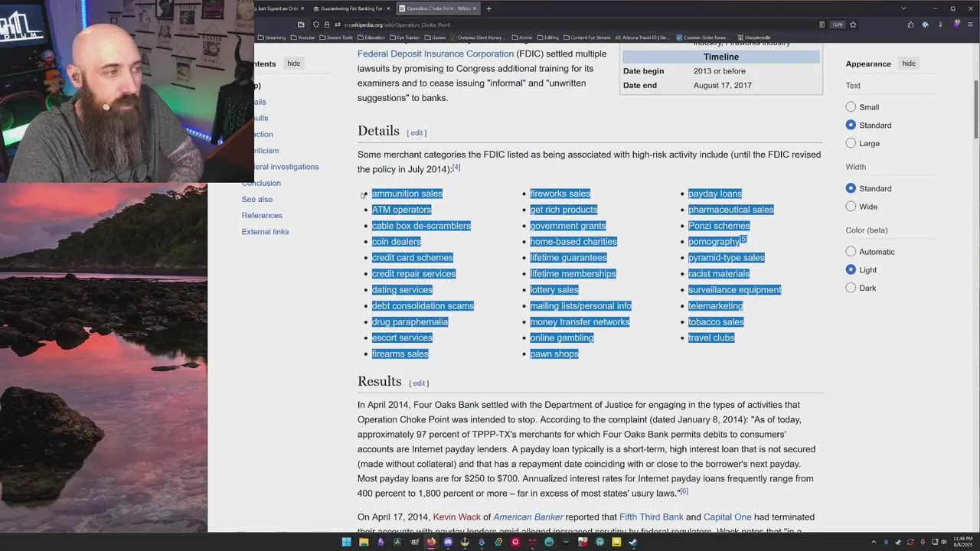Screen dimensions: 980x551
Task: Open Discord from the taskbar
Action: coord(448,542)
